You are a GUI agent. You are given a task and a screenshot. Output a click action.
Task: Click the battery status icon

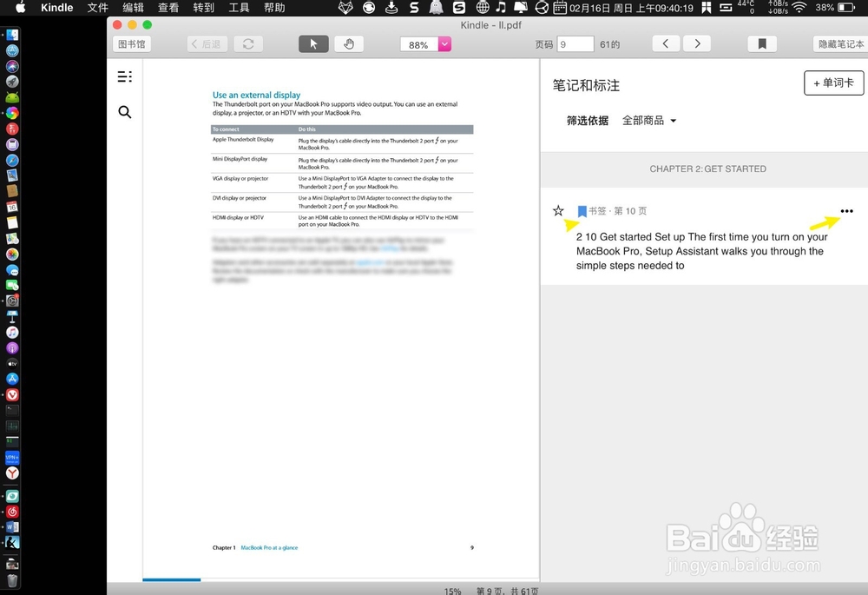846,8
